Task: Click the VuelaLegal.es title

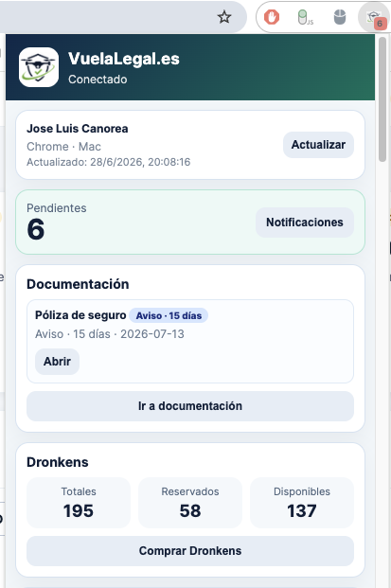Action: pyautogui.click(x=124, y=59)
